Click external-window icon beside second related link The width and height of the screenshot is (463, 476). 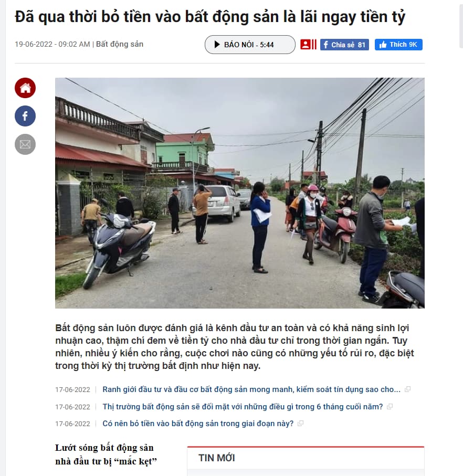390,407
